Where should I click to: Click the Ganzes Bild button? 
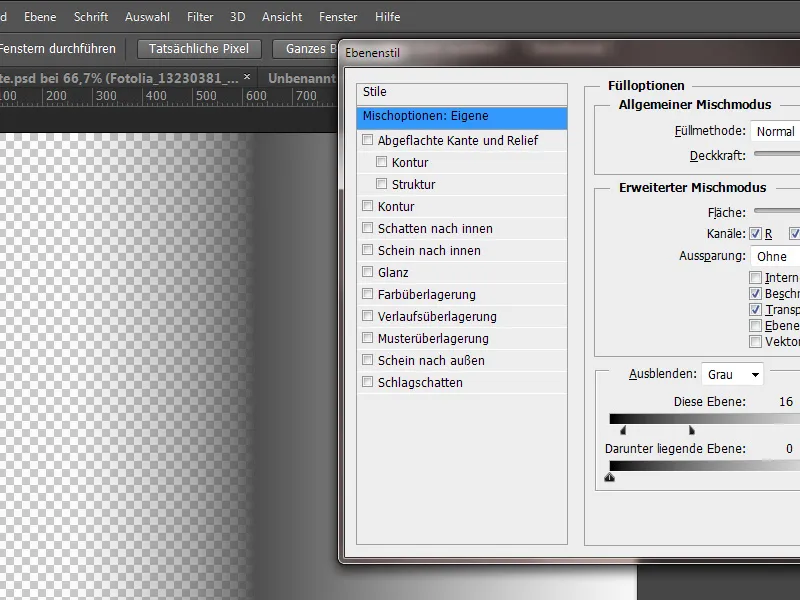pos(306,49)
